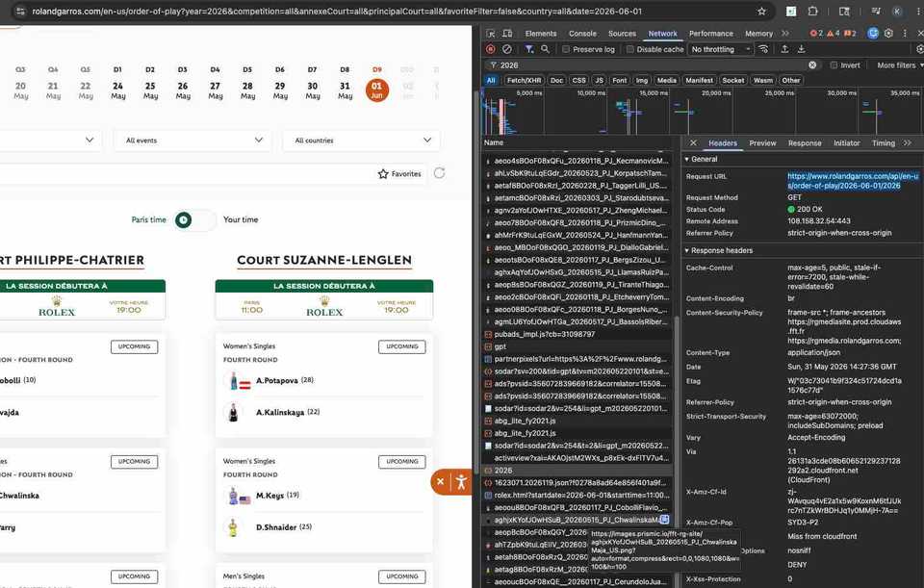Screen dimensions: 924x588
Task: Open the All countries dropdown
Action: (x=361, y=141)
